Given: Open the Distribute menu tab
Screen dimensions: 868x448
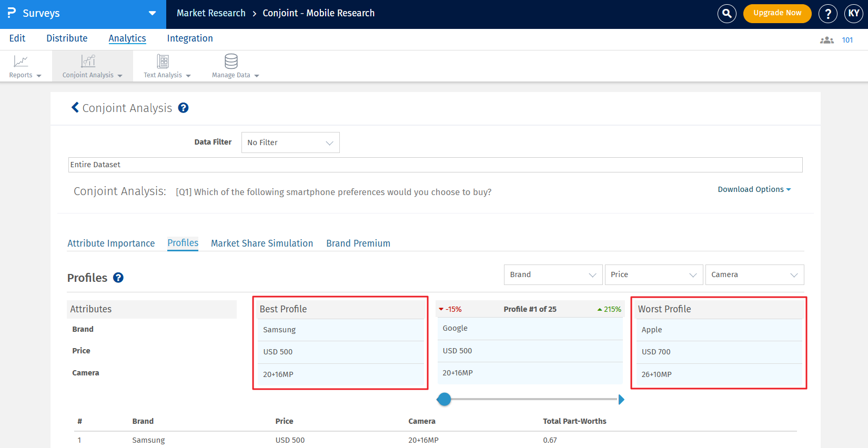Looking at the screenshot, I should (67, 38).
